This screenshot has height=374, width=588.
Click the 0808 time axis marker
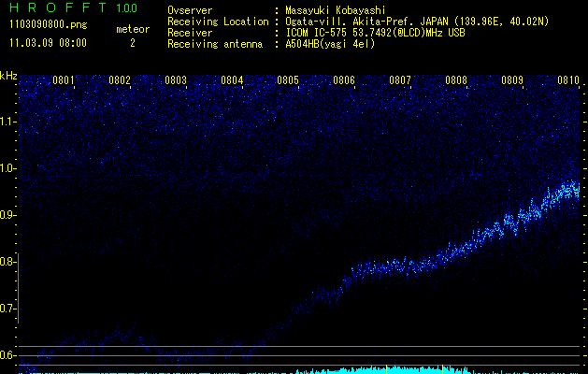point(456,80)
